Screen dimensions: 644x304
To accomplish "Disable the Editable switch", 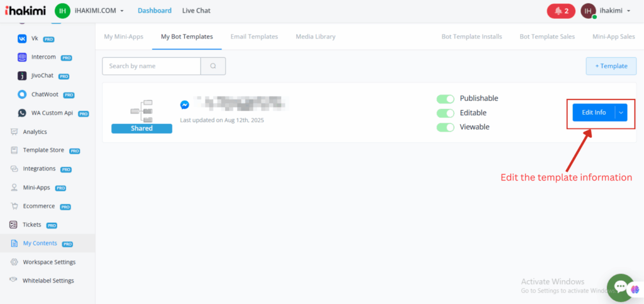I will pos(445,113).
